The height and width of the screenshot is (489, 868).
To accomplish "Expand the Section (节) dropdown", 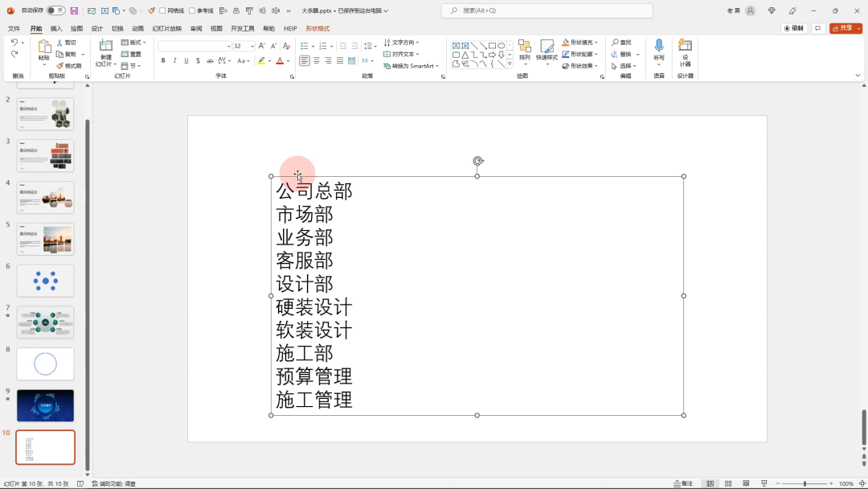I will coord(131,66).
